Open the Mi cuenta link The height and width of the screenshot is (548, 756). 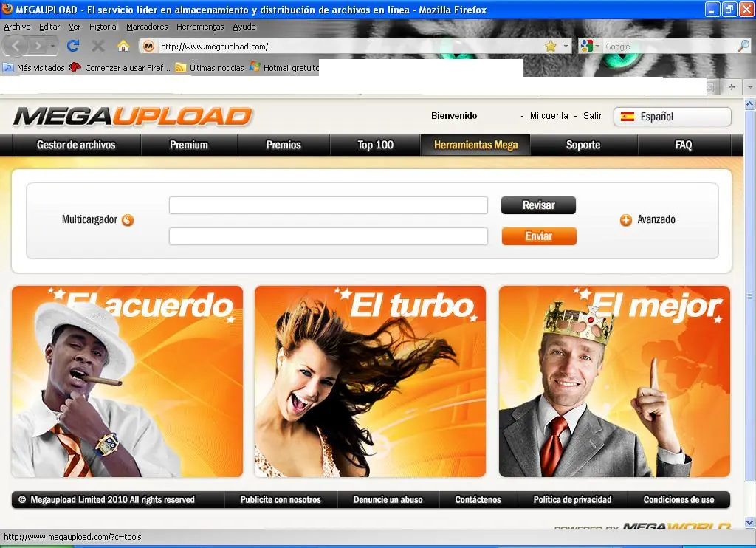pyautogui.click(x=549, y=116)
